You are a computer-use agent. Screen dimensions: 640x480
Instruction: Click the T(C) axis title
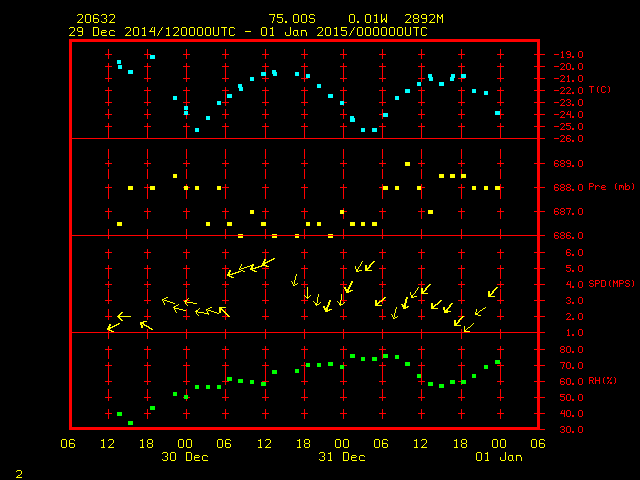click(x=600, y=89)
